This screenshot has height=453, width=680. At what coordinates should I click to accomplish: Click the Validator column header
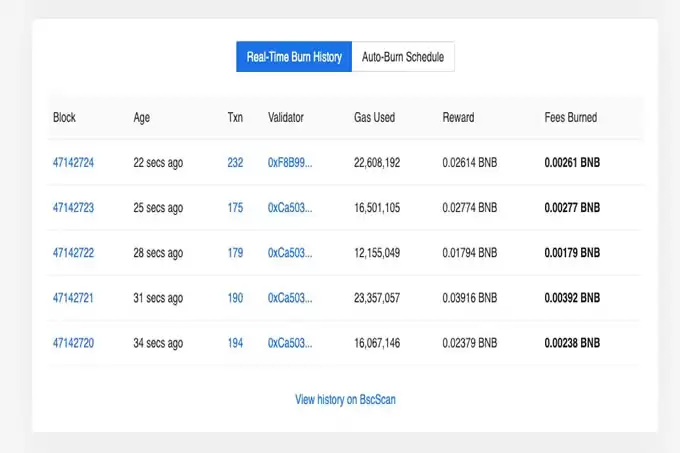pos(286,118)
